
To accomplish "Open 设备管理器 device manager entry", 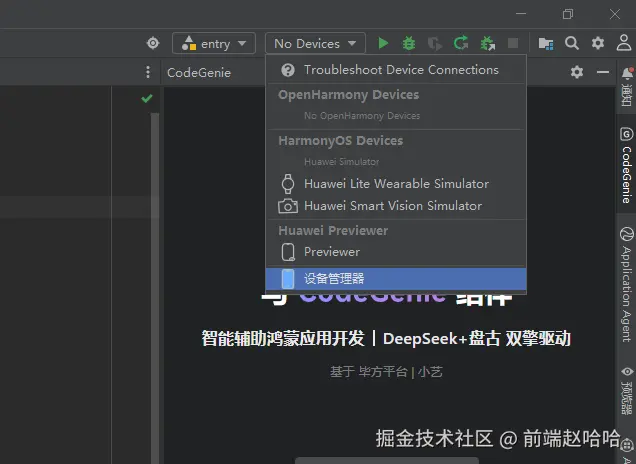I will (396, 279).
